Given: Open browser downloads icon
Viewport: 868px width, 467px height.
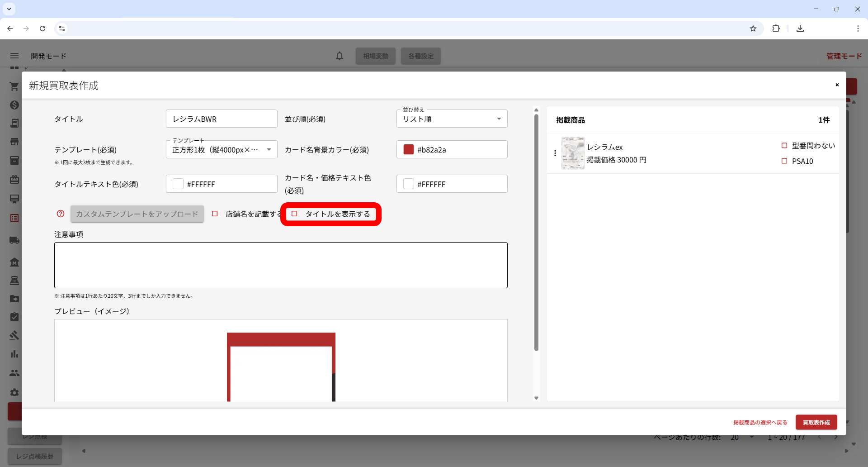Looking at the screenshot, I should (800, 29).
